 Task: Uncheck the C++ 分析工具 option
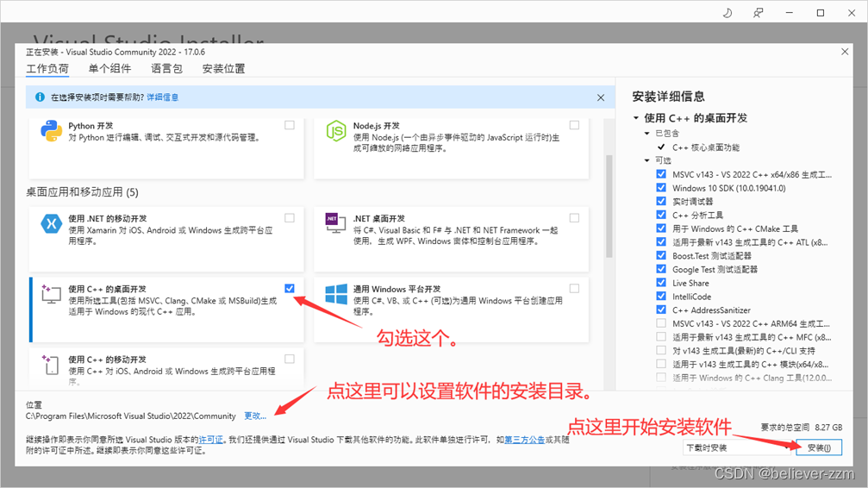point(661,215)
